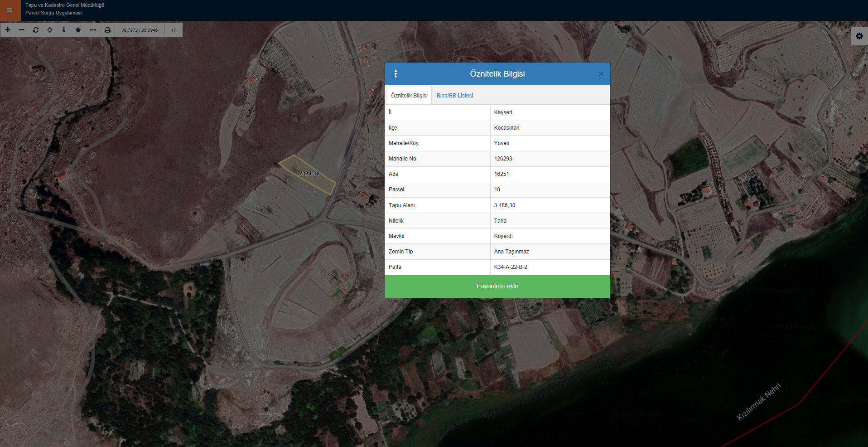This screenshot has height=447, width=868.
Task: Click the Kızılırmak Nehri river label
Action: point(759,402)
